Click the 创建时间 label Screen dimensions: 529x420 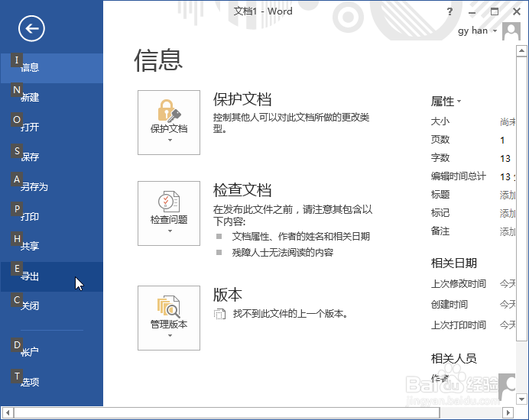click(449, 305)
